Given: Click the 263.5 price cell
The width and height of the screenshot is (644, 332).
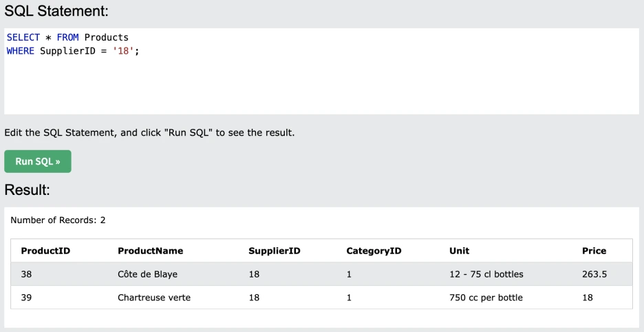Looking at the screenshot, I should [x=594, y=274].
